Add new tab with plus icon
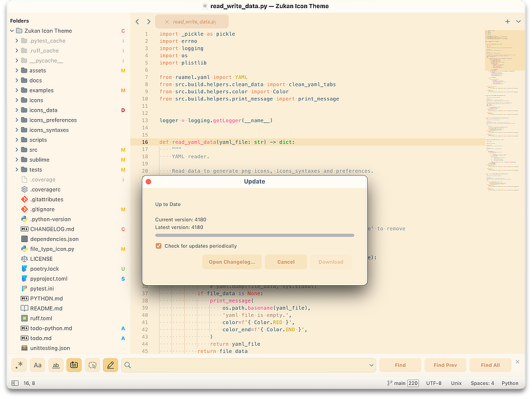Viewport: 532px width, 399px height. tap(507, 21)
